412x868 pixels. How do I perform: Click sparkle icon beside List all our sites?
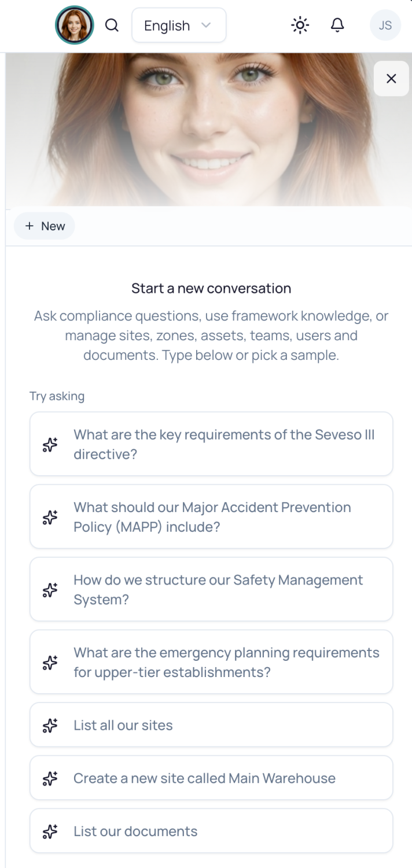point(50,725)
